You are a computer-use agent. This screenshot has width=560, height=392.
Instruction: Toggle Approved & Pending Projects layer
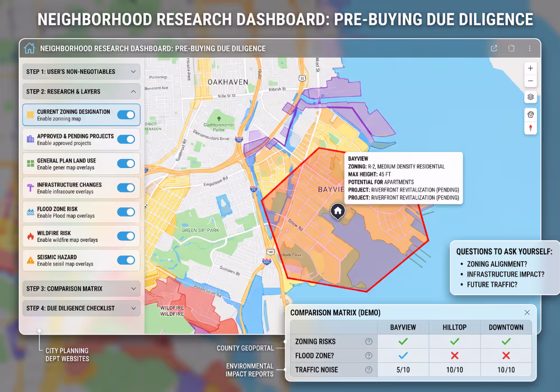[x=126, y=139]
